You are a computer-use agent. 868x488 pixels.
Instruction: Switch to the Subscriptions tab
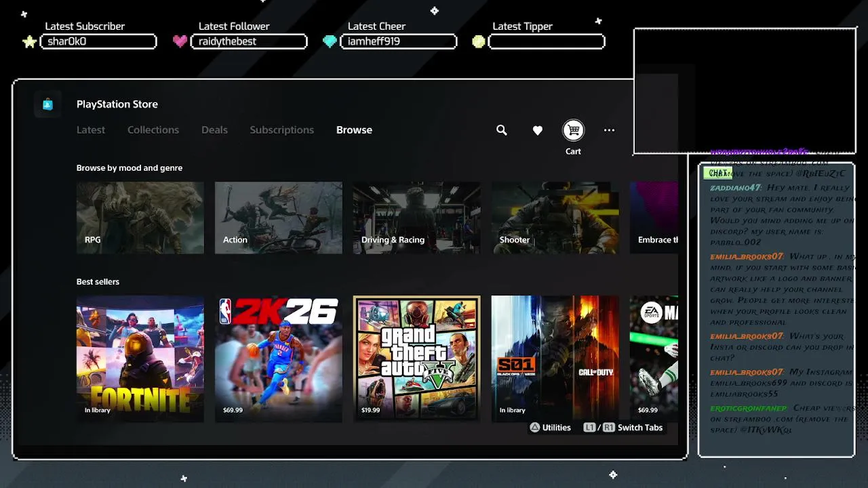click(x=282, y=130)
